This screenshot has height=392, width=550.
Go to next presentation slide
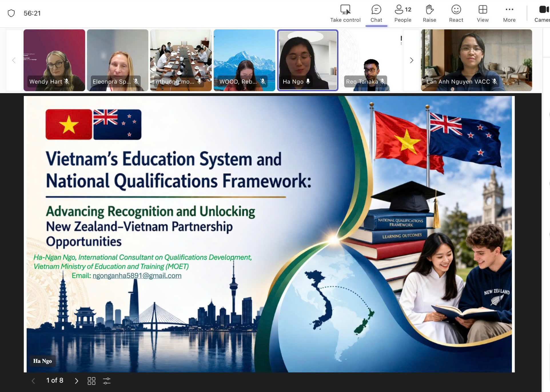76,381
